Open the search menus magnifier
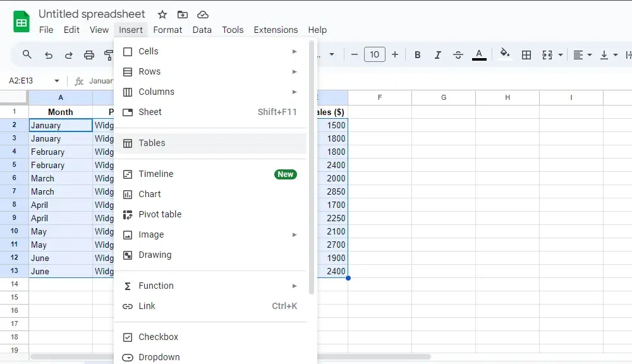632x364 pixels. tap(27, 54)
